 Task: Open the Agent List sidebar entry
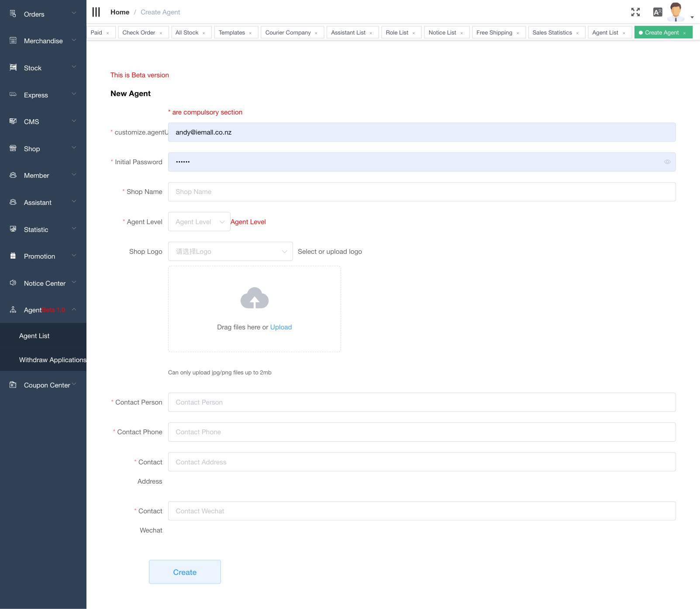(x=34, y=336)
